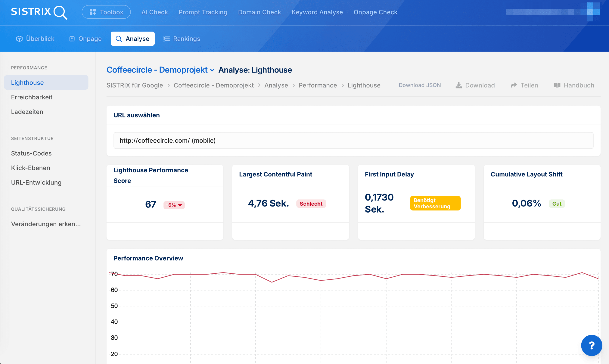
Task: Open the Toolbox button
Action: coord(106,12)
